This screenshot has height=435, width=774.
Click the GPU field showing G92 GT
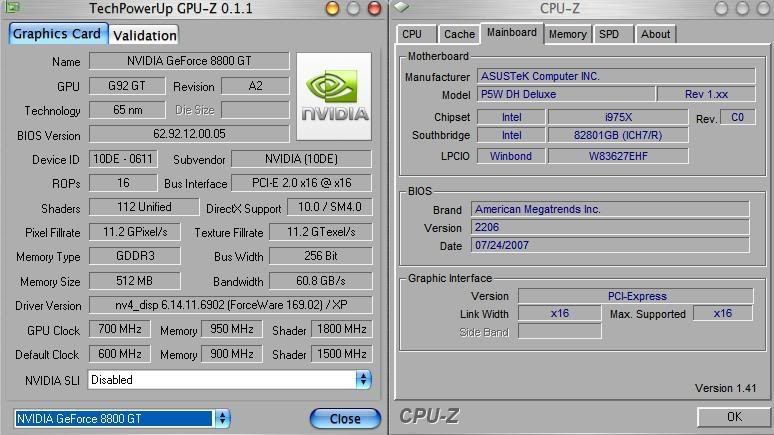(127, 86)
